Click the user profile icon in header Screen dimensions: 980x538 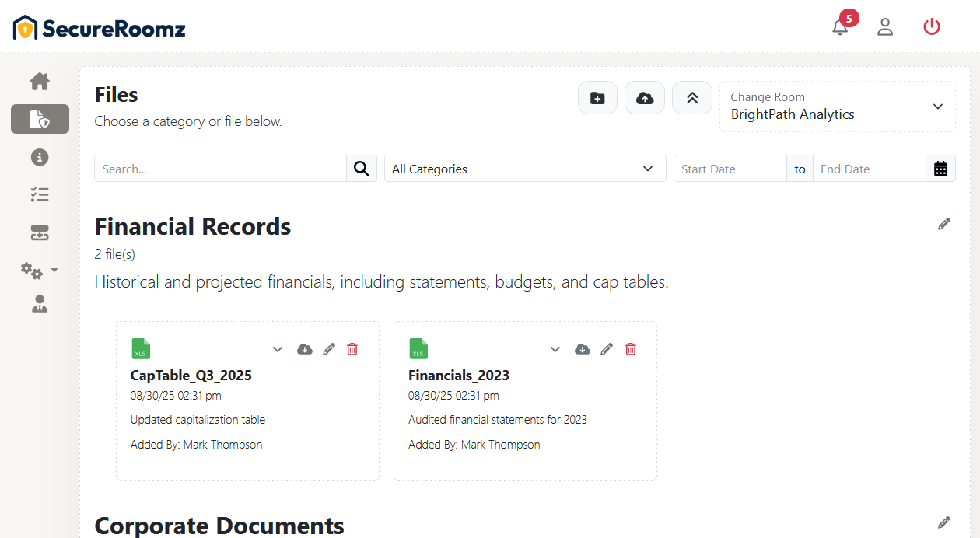pyautogui.click(x=885, y=27)
